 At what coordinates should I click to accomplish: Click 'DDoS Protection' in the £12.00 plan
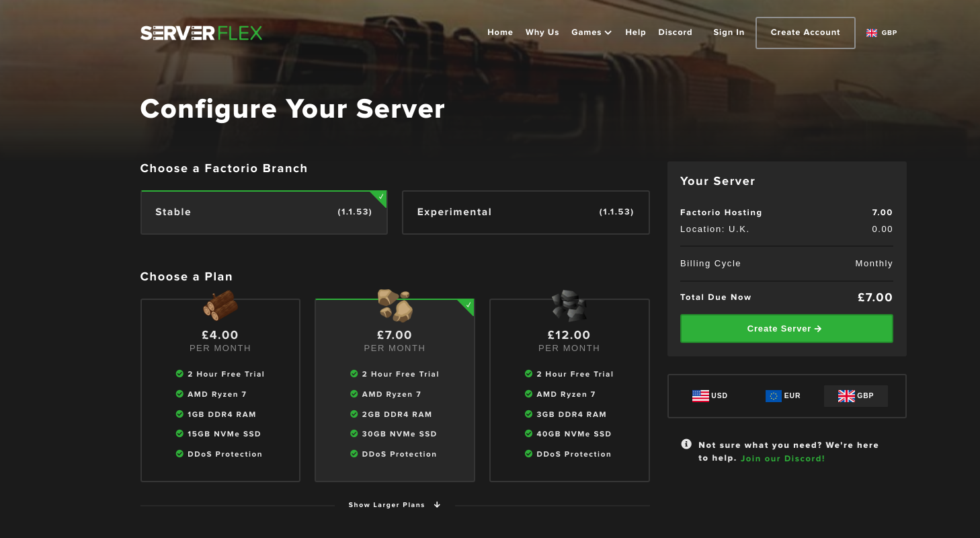[574, 454]
